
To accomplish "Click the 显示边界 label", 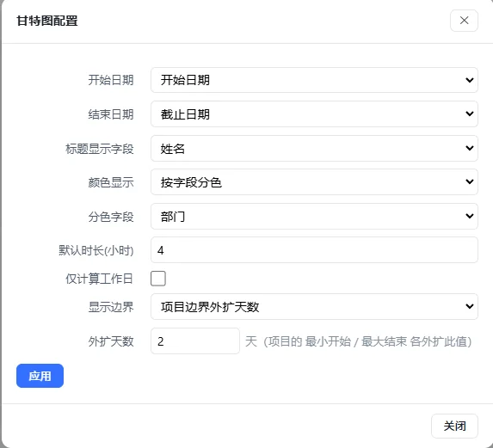I will coord(111,307).
